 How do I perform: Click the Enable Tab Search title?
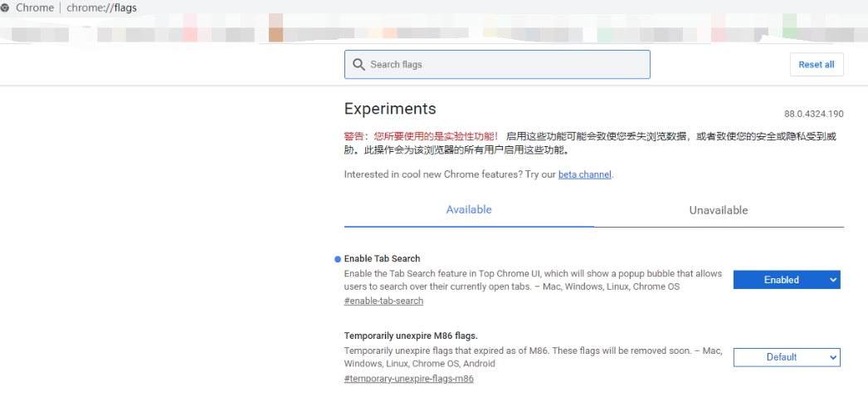coord(382,258)
